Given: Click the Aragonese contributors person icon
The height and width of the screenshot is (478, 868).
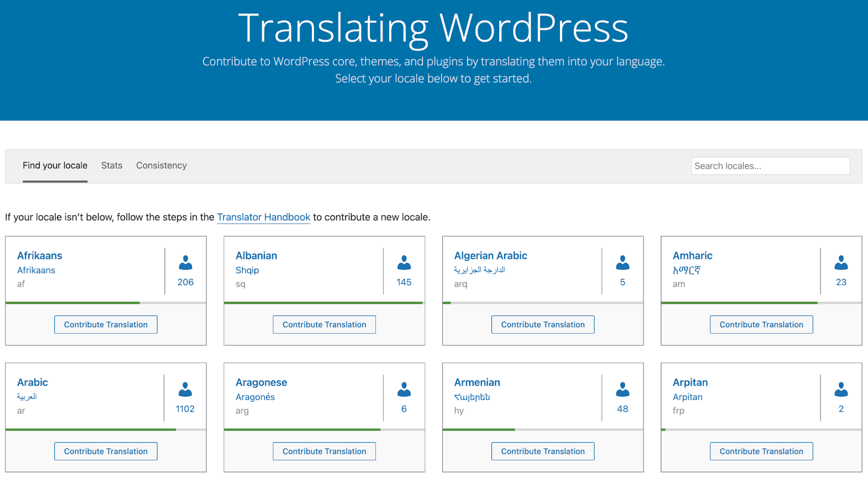Looking at the screenshot, I should [404, 390].
